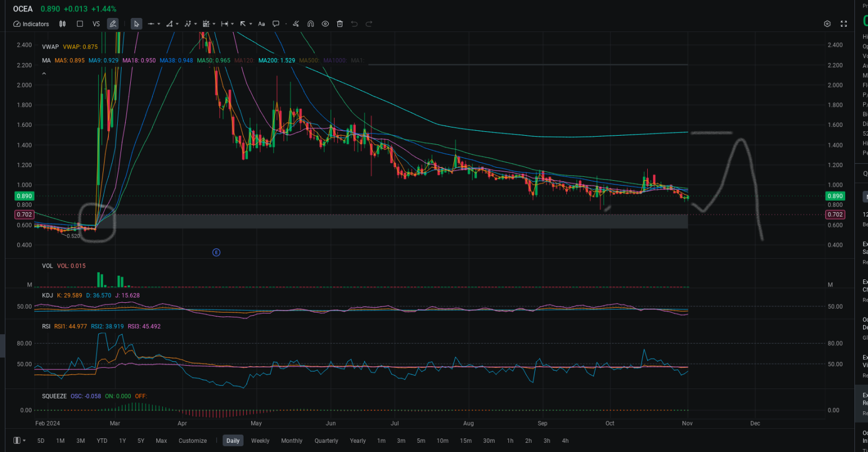This screenshot has height=452, width=868.
Task: Select the Max time range
Action: [161, 441]
